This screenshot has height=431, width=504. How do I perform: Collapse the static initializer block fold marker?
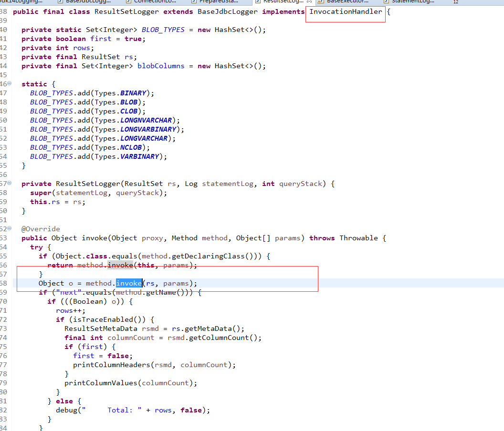(x=10, y=84)
